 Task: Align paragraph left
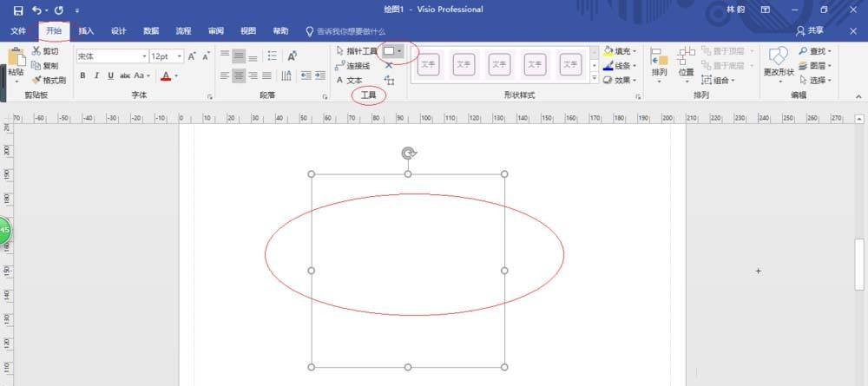[225, 75]
